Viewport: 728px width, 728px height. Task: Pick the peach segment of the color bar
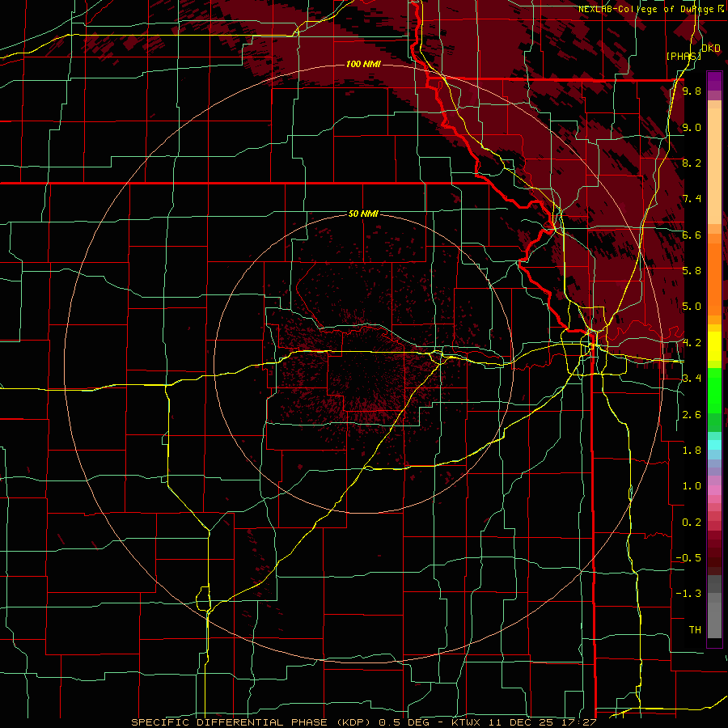(714, 167)
